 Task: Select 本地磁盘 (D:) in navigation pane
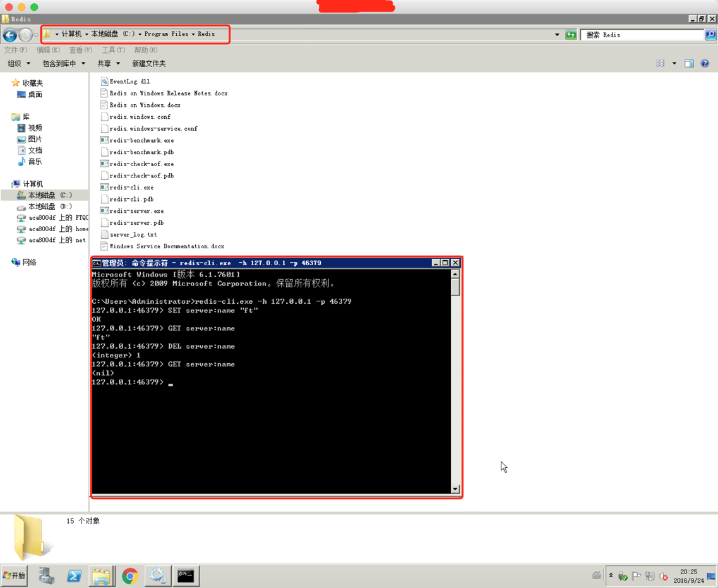(x=44, y=206)
